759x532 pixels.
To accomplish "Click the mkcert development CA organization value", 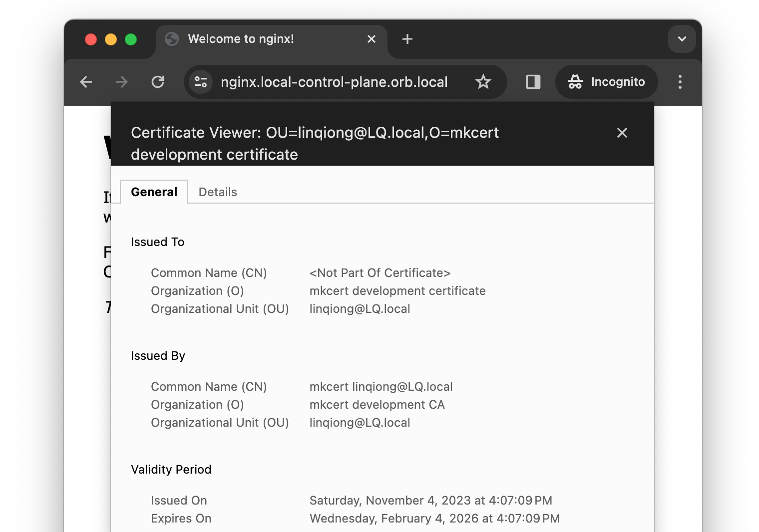I will (x=377, y=405).
